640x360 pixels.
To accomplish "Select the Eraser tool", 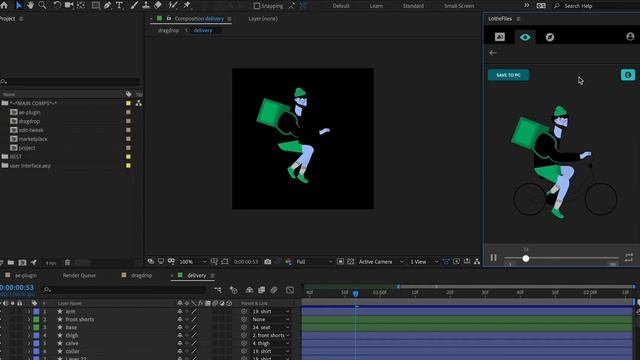I will pos(158,5).
